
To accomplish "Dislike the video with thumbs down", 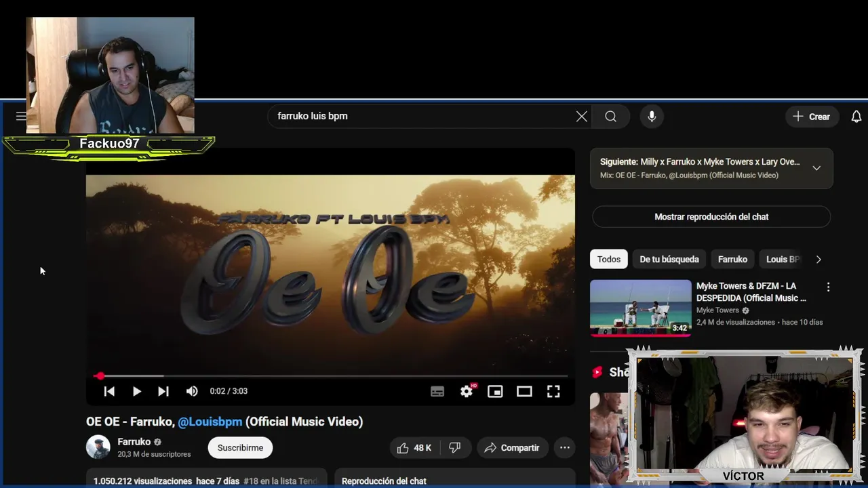I will pos(455,448).
